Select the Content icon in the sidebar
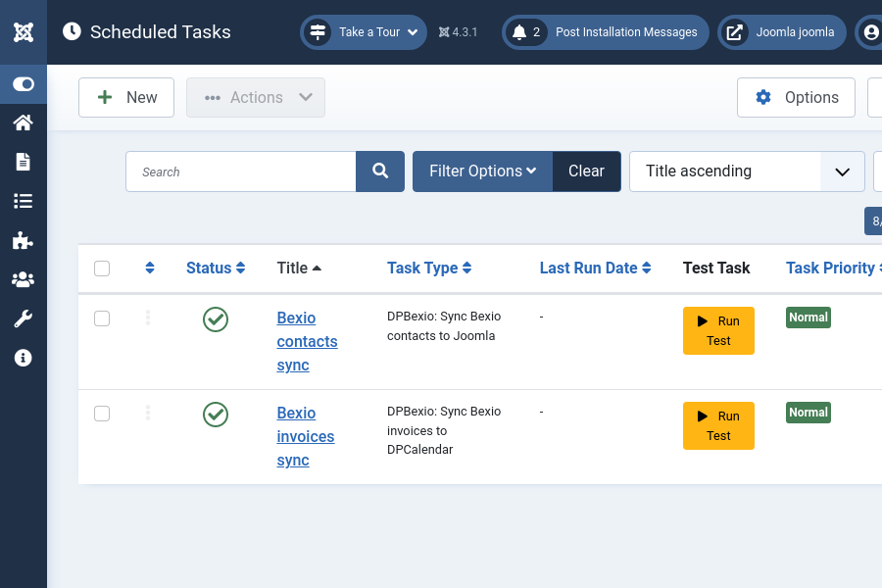Screen dimensions: 882x588 (x=24, y=161)
